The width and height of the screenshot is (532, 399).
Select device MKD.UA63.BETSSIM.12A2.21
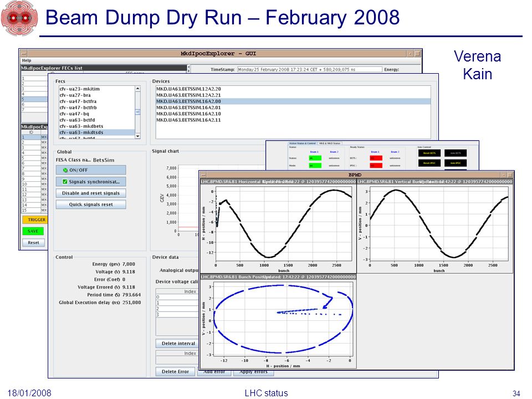point(293,95)
